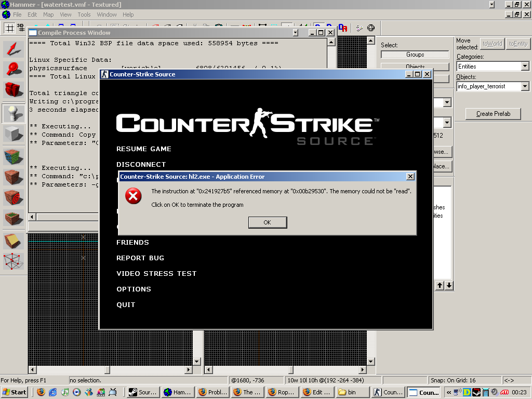Click the Hammer globe icon in menu bar
Image resolution: width=532 pixels, height=399 pixels.
6,15
